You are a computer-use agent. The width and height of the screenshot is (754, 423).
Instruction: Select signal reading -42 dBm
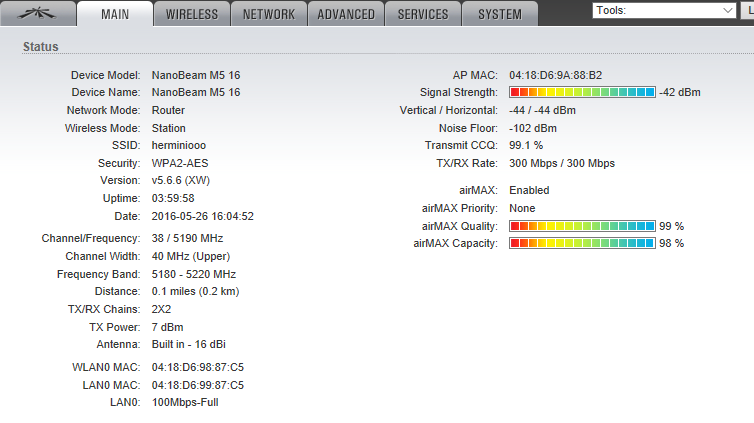coord(679,92)
